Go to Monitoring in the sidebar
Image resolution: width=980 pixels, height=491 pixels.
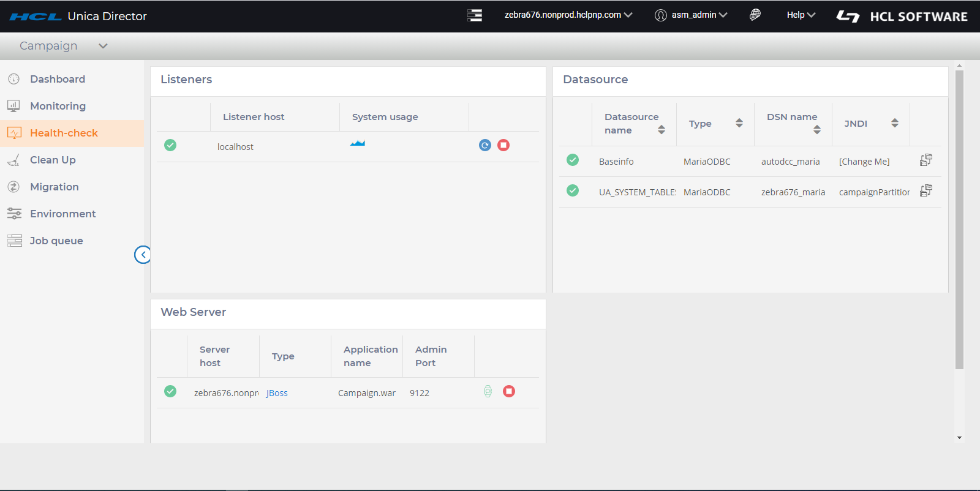(58, 106)
